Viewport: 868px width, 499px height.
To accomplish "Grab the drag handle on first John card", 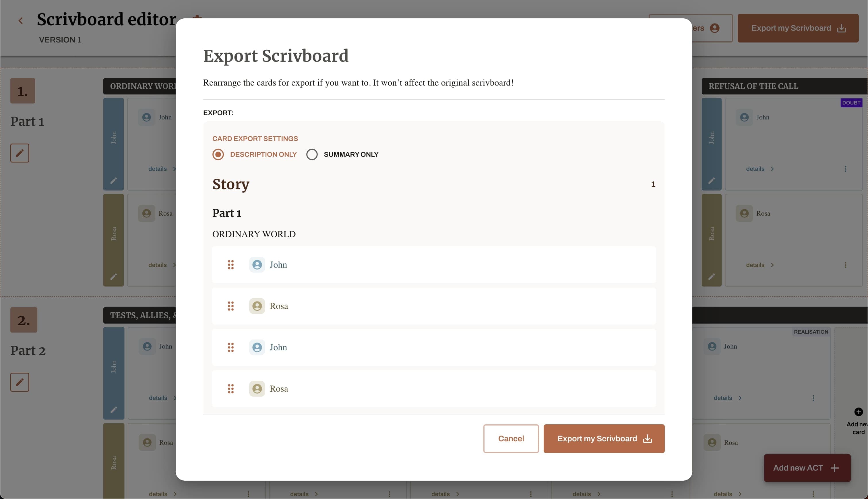I will [230, 265].
